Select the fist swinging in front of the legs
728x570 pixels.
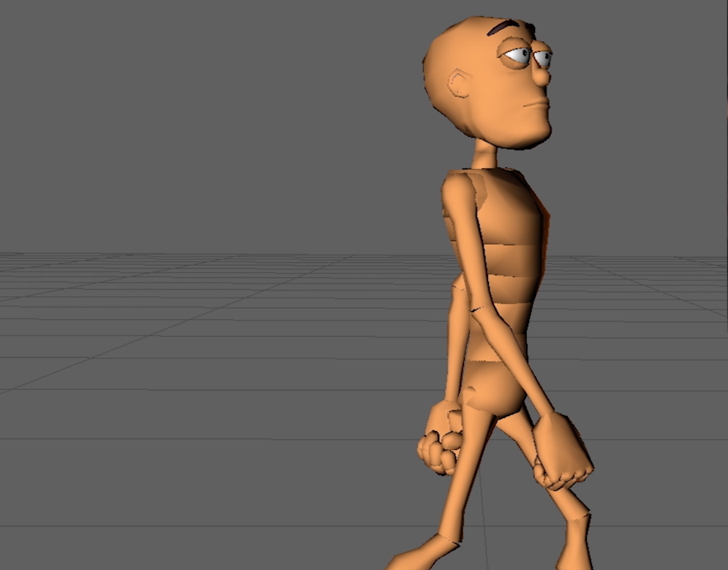click(x=563, y=452)
